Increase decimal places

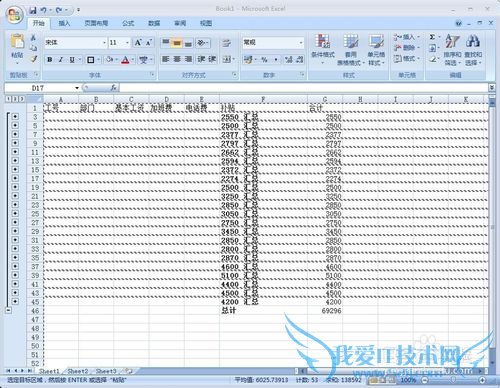point(288,60)
